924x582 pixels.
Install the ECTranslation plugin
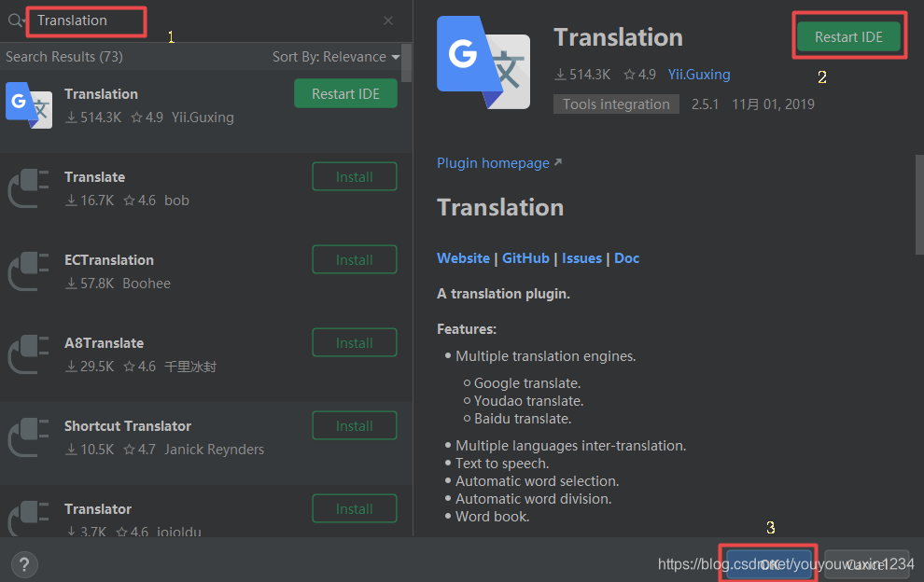point(354,260)
